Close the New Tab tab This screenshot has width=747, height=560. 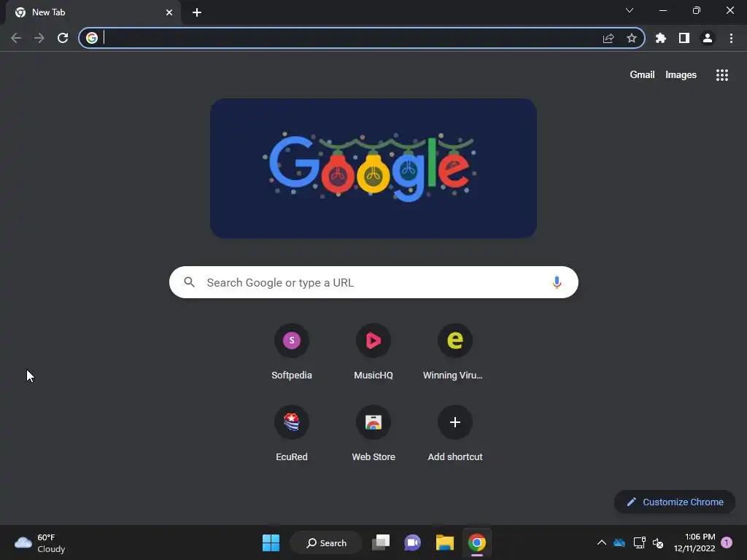coord(169,12)
